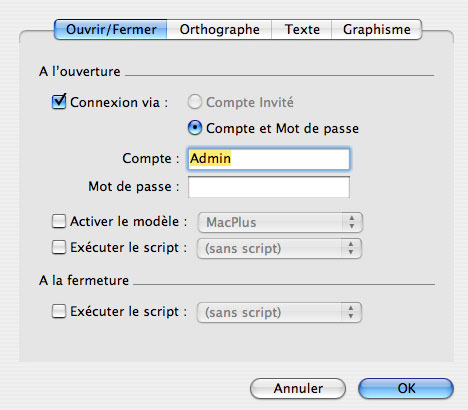The image size is (468, 410).
Task: Click the A la fermeture section heading
Action: point(84,280)
